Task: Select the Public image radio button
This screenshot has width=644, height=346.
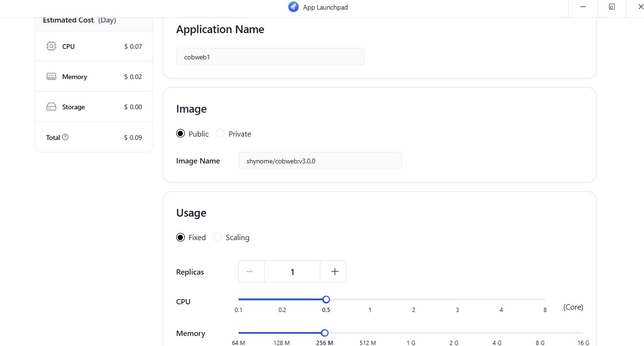Action: pos(181,134)
